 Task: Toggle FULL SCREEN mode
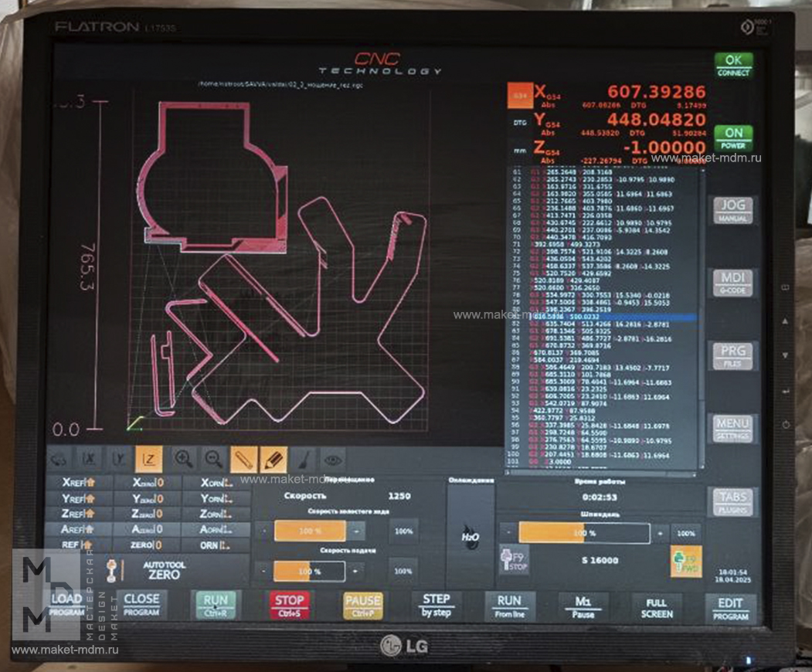point(657,608)
